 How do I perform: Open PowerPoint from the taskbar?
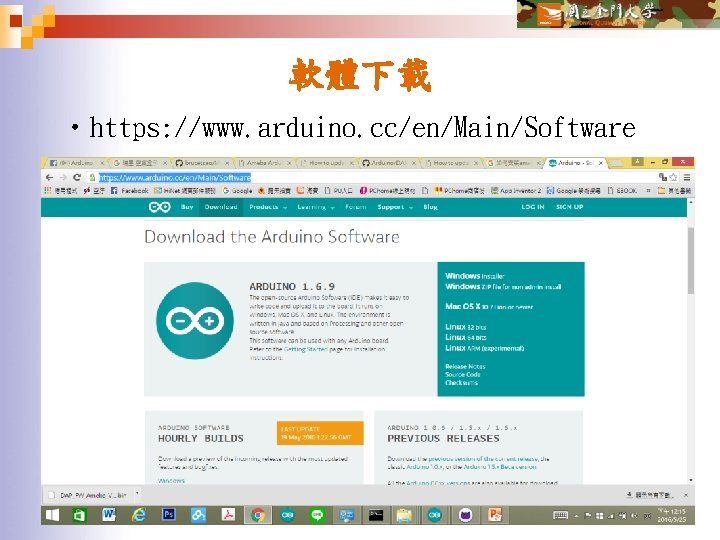pos(495,515)
